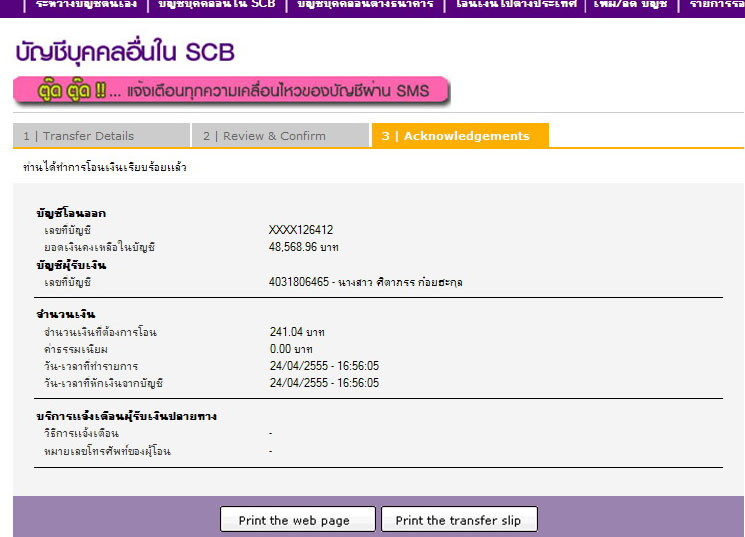
Task: Click the ท่านได้ทำการโอนเงินเรียบร้อยแล้ว confirmation message
Action: [x=105, y=167]
